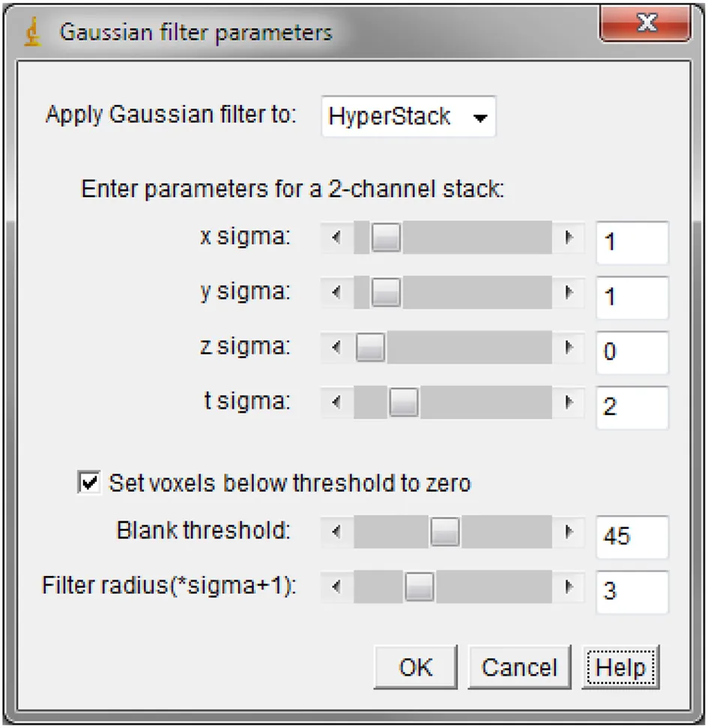Click the t sigma value field
Image resolution: width=708 pixels, height=728 pixels.
(x=631, y=407)
